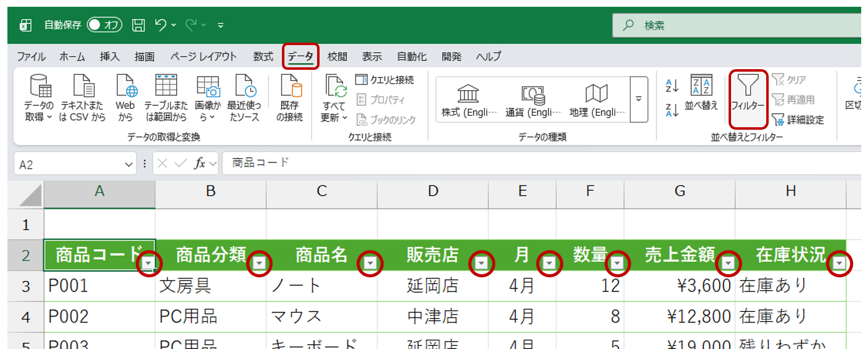Open the 並べ替え (Sort) dialog icon

tap(701, 93)
